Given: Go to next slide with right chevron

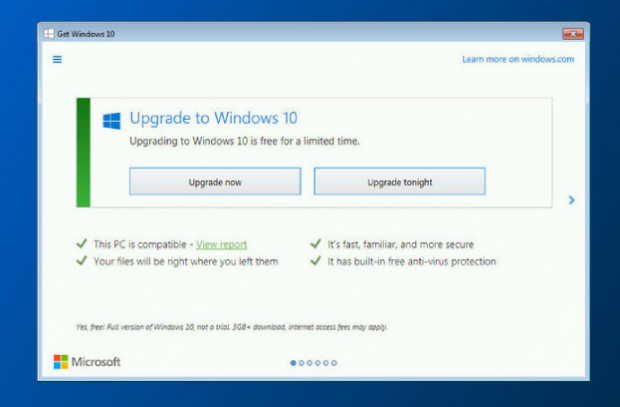Looking at the screenshot, I should point(571,200).
